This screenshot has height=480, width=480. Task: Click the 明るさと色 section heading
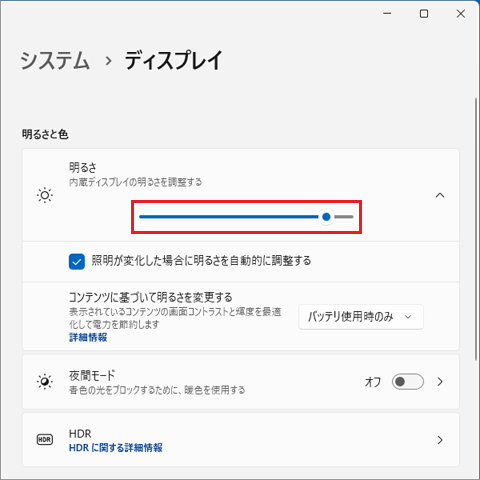[45, 134]
